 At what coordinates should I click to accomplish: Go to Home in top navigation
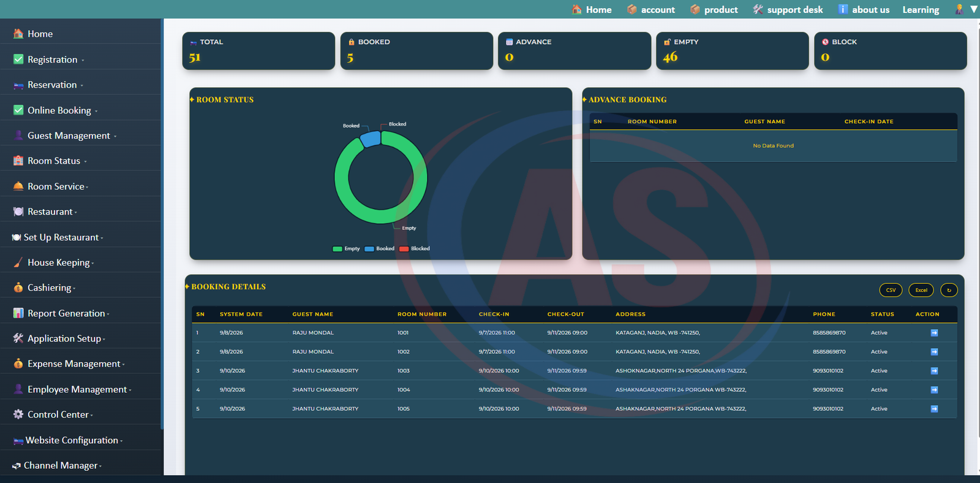point(592,10)
